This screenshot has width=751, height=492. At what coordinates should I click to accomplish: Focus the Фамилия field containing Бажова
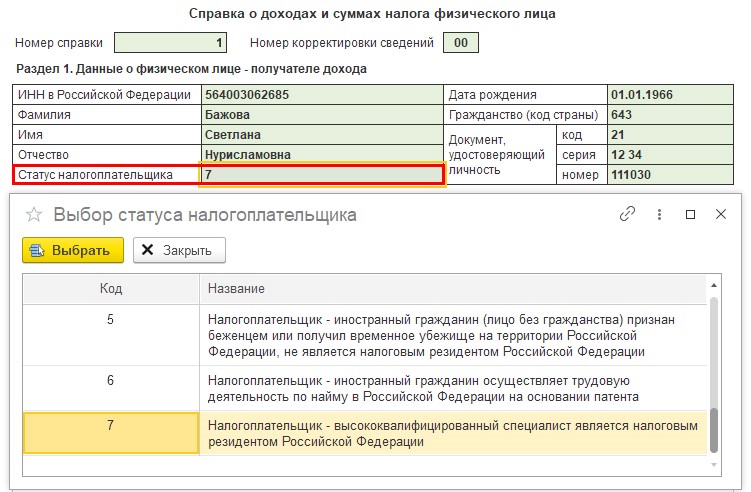point(321,114)
